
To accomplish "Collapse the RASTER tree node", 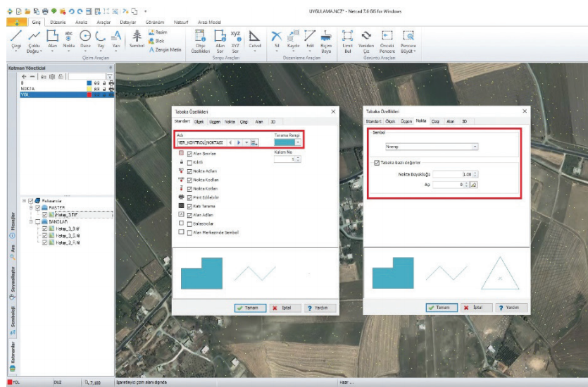I will 31,208.
